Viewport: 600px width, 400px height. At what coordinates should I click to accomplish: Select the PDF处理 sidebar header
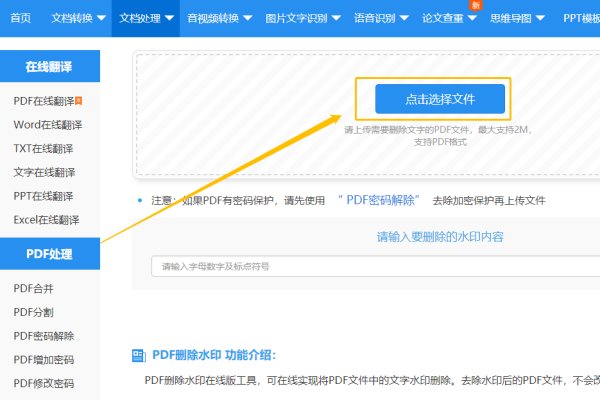click(50, 254)
